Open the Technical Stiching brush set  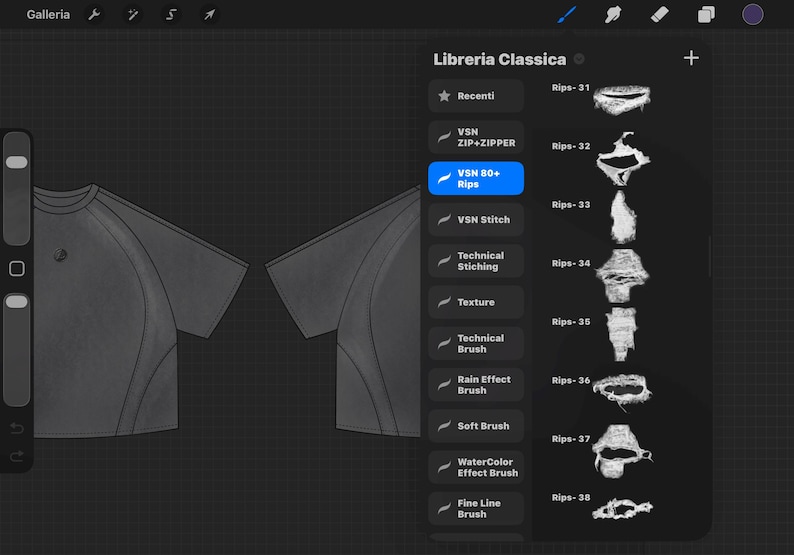(x=476, y=261)
